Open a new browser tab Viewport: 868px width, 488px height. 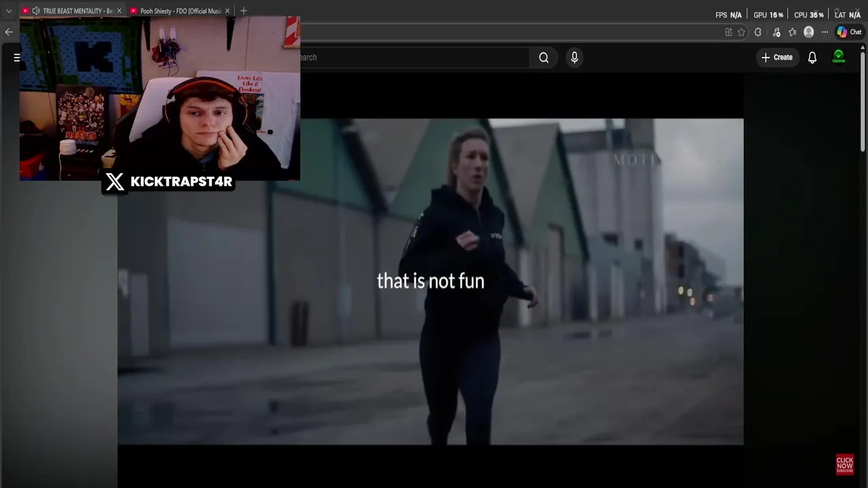coord(243,11)
